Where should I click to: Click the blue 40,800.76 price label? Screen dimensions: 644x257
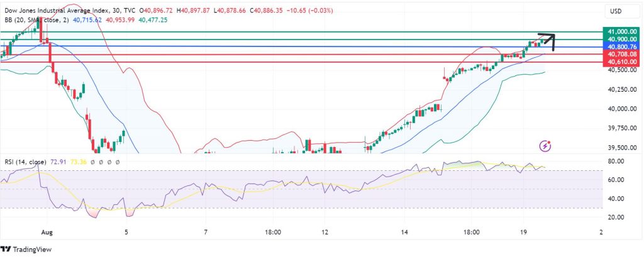coord(622,46)
